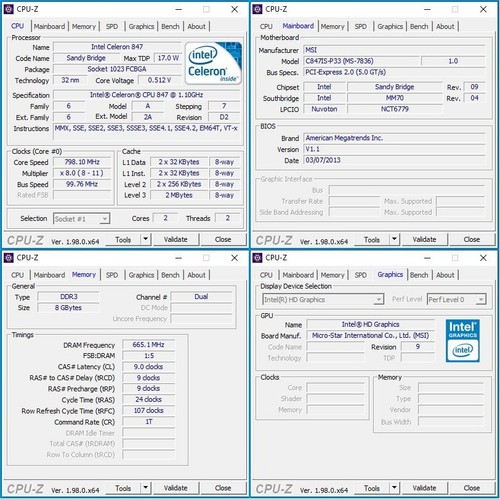Click the Socket 1023 FCBGA package value
Viewport: 500px width, 499px height.
click(117, 69)
